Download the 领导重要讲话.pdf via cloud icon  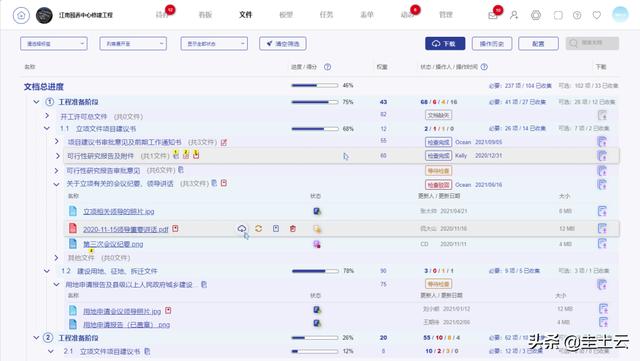click(242, 228)
